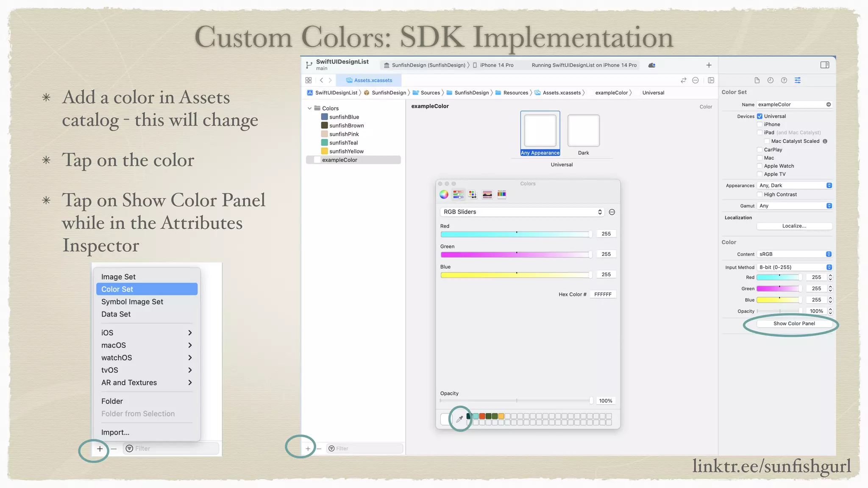Image resolution: width=868 pixels, height=488 pixels.
Task: Open the Appearances dropdown
Action: pos(795,186)
